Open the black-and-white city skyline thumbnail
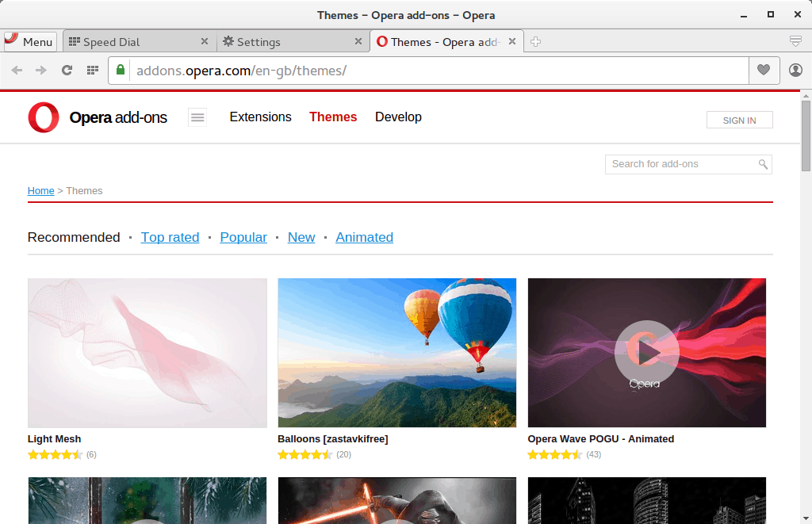812x524 pixels. click(647, 501)
